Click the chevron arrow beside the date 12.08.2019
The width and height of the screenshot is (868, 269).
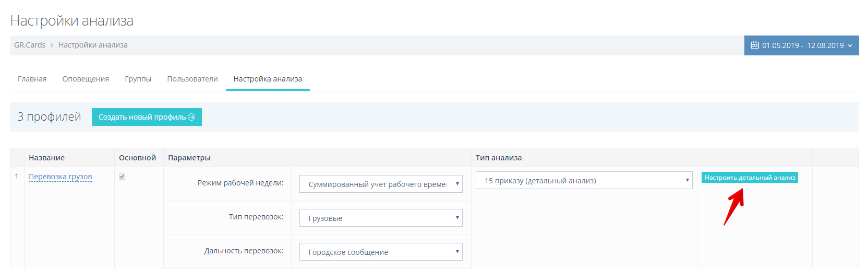(x=850, y=46)
